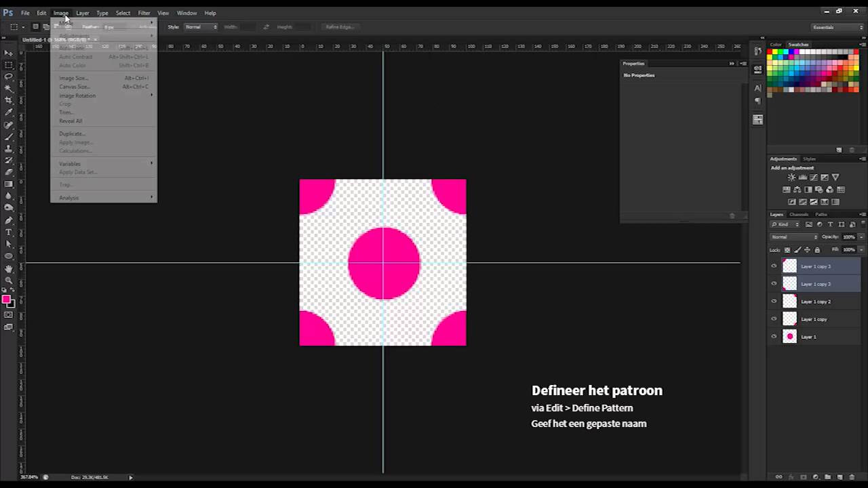Select the Crop tool
The image size is (868, 488).
[x=9, y=100]
